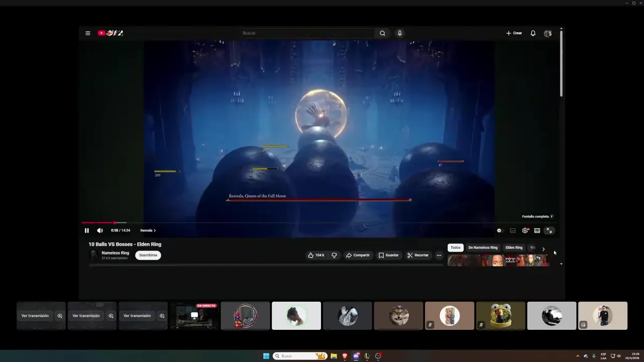This screenshot has height=362, width=644.
Task: Open the first recommended video thumbnail
Action: pos(464,260)
